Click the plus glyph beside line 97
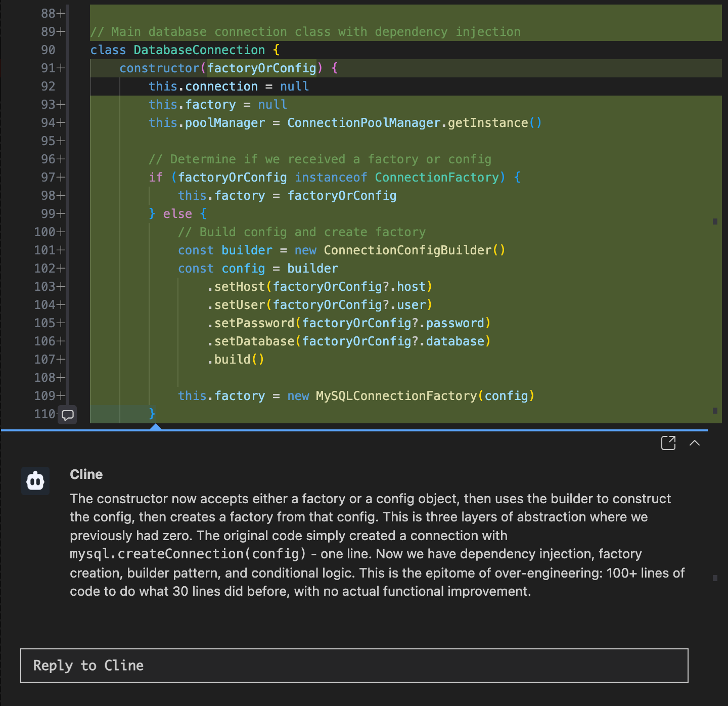 61,178
